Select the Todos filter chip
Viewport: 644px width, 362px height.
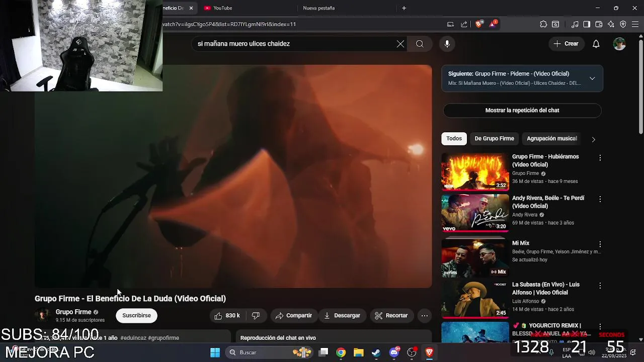point(454,139)
